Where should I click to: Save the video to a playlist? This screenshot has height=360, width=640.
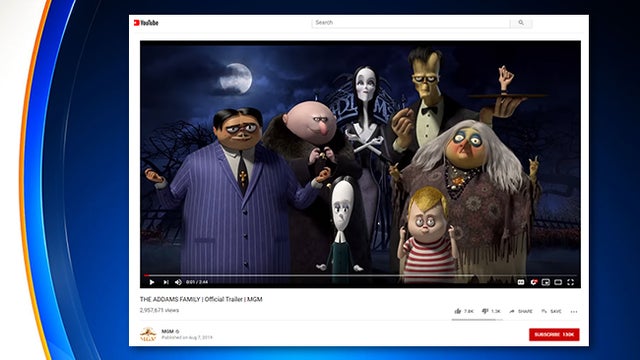(551, 311)
